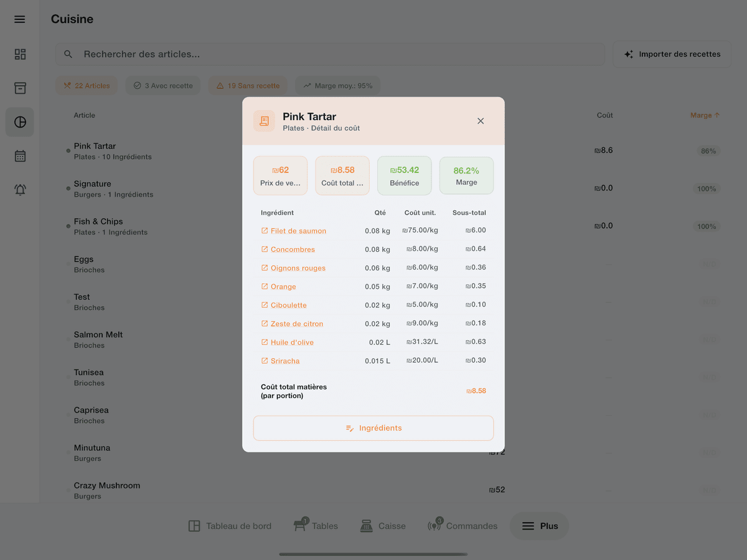Open the inventory archive box icon

click(x=20, y=88)
